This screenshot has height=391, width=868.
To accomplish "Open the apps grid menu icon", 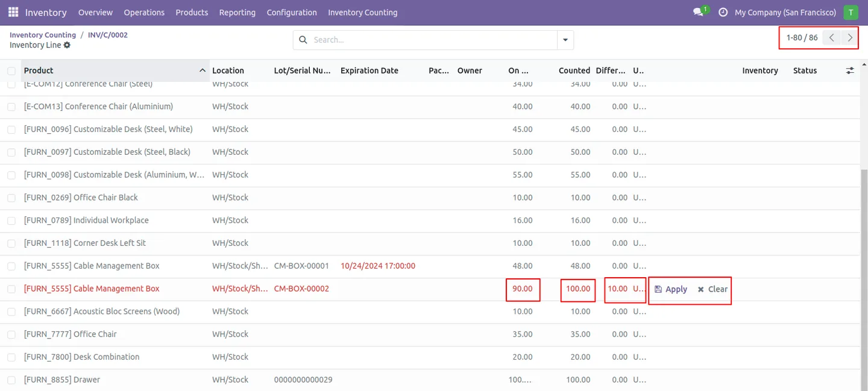I will [13, 12].
